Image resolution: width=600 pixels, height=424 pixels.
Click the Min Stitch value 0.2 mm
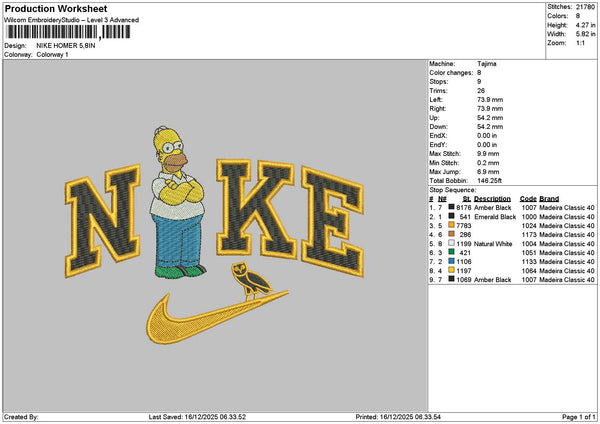(x=488, y=163)
